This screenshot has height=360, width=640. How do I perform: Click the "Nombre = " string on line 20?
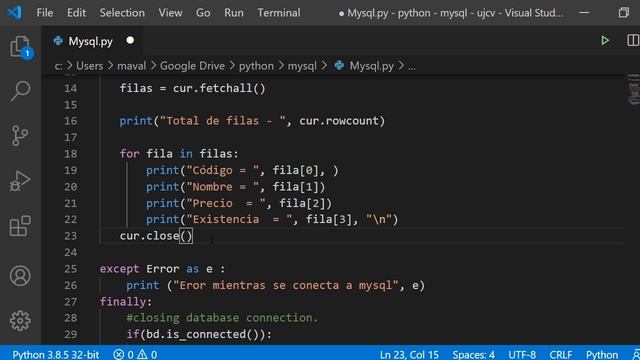222,187
